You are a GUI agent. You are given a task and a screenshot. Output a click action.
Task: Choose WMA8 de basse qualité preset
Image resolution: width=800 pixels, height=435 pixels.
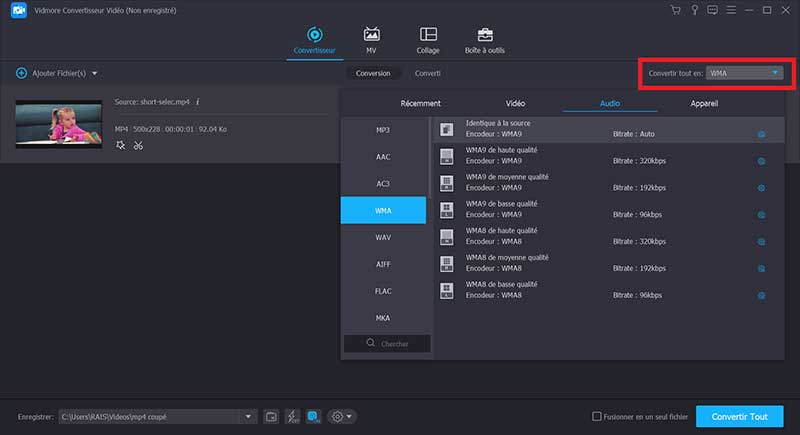pyautogui.click(x=609, y=290)
